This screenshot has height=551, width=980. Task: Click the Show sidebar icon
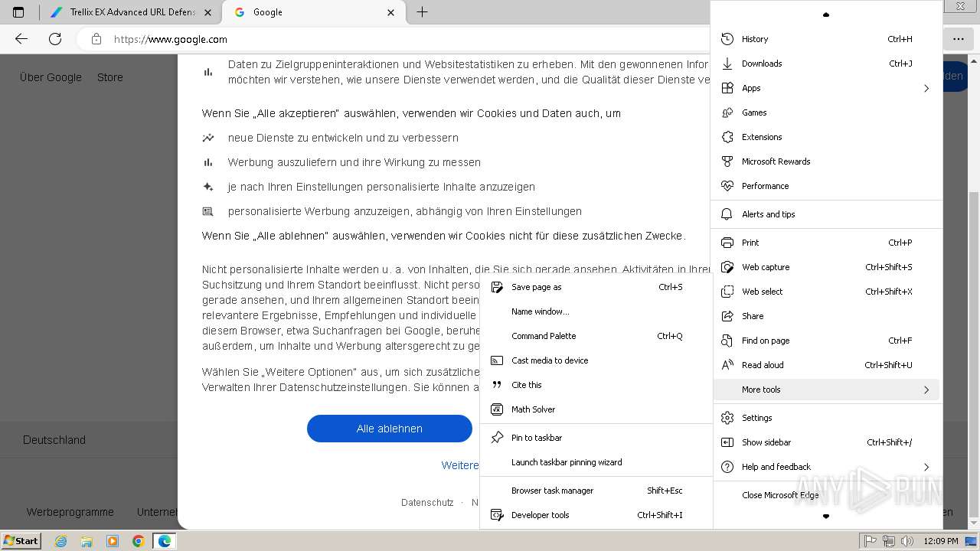[x=727, y=442]
